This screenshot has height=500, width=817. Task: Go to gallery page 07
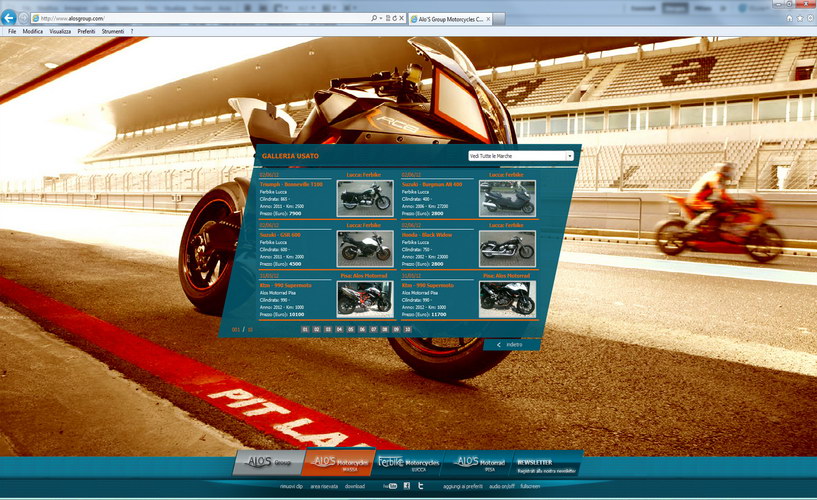click(x=374, y=330)
